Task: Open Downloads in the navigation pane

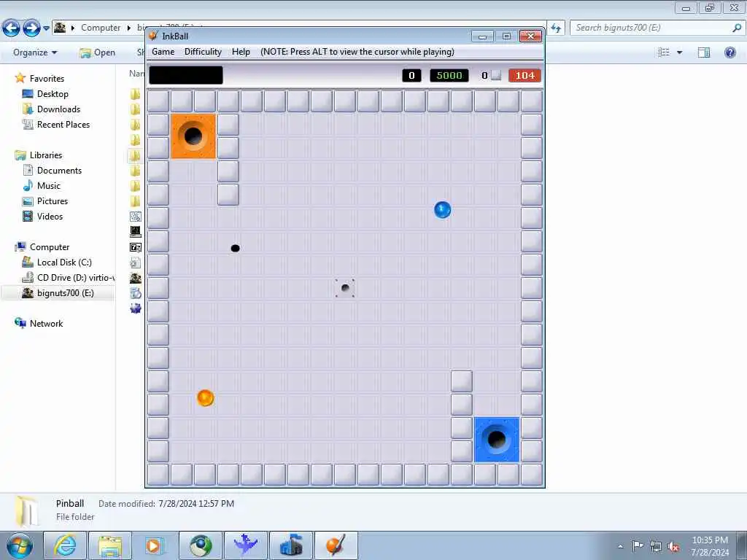Action: (58, 109)
